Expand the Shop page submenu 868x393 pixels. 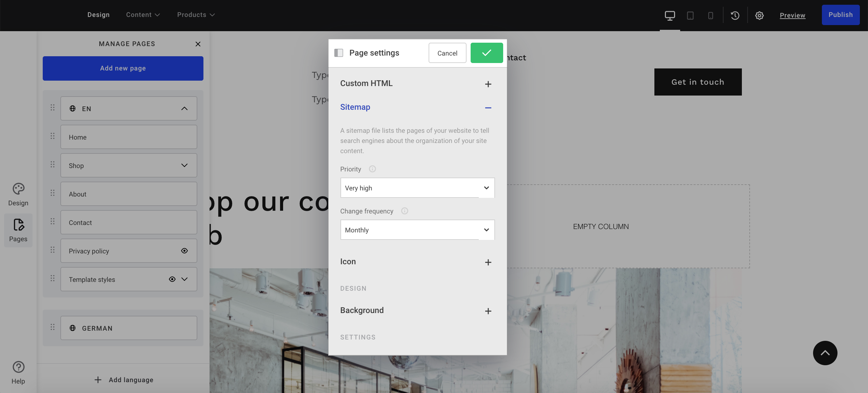pos(184,165)
